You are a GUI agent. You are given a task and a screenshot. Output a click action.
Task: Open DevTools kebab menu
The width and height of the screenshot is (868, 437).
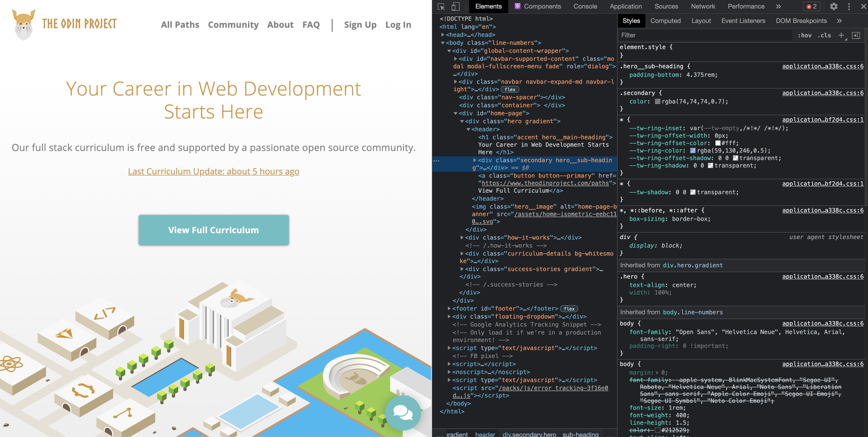[x=849, y=6]
